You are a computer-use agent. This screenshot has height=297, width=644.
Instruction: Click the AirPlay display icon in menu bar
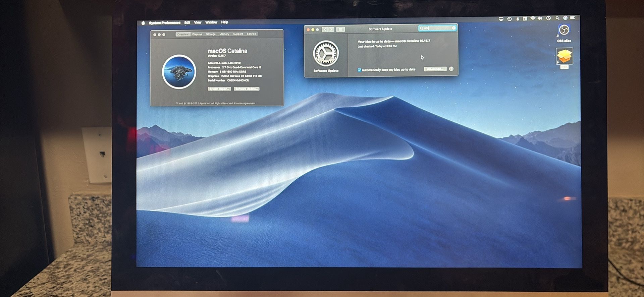[x=501, y=19]
